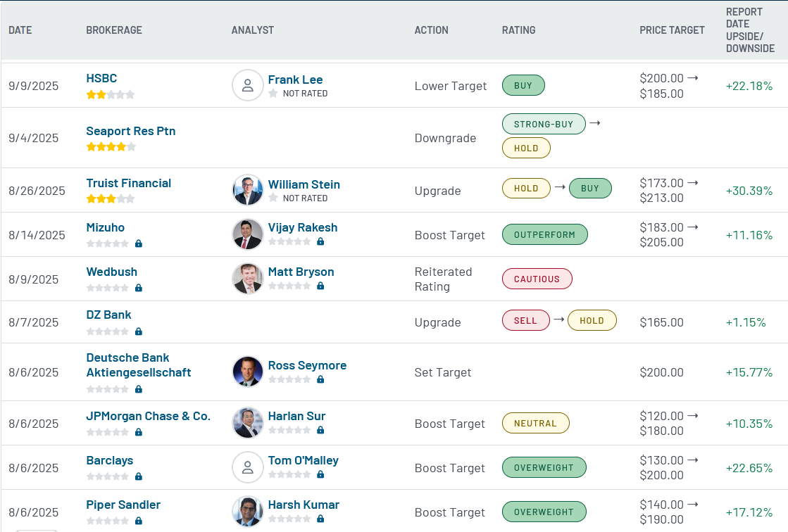The width and height of the screenshot is (788, 532).
Task: Click the Not Rated star under William Stein
Action: coord(273,198)
